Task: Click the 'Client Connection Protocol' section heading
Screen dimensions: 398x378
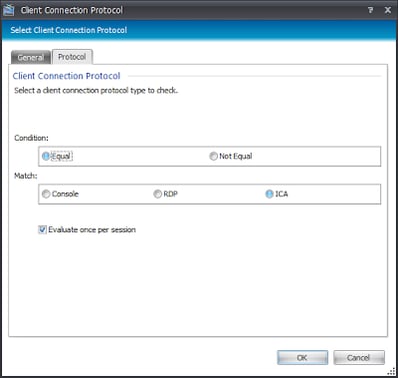Action: click(66, 76)
